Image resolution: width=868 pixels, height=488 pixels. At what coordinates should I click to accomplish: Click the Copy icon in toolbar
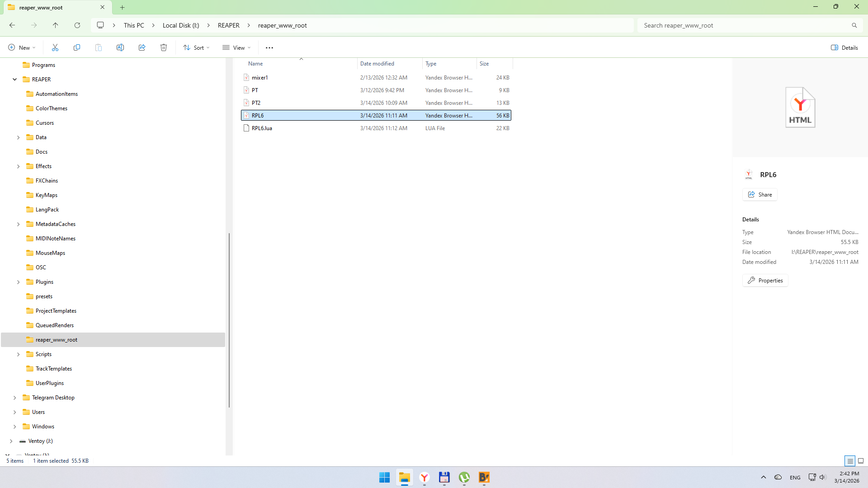[77, 47]
